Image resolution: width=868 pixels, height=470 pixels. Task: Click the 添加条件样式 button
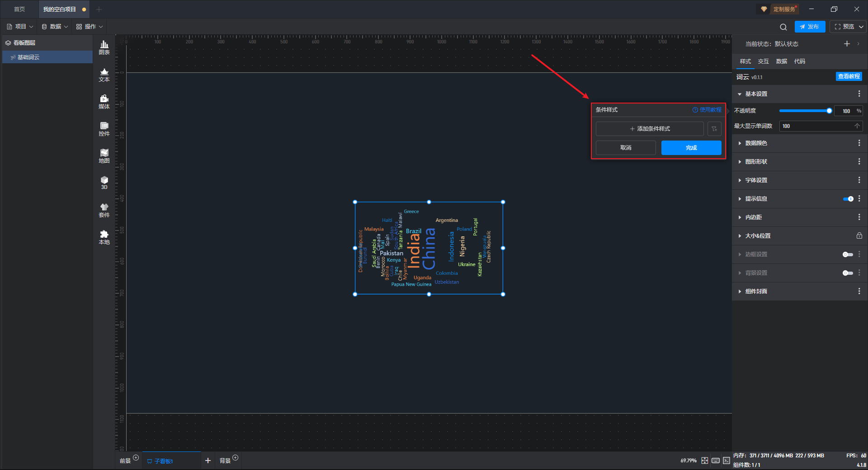click(x=650, y=129)
